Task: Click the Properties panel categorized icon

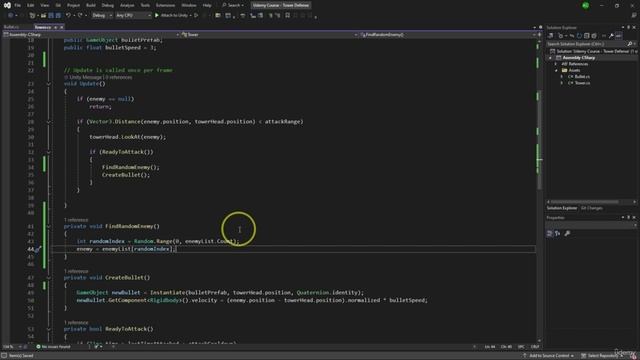Action: point(550,233)
